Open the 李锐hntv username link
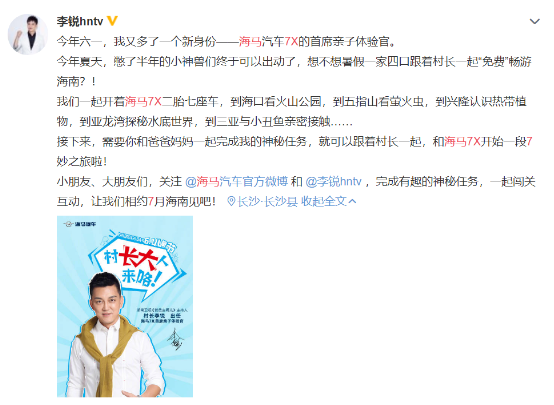The height and width of the screenshot is (405, 554). pos(80,21)
